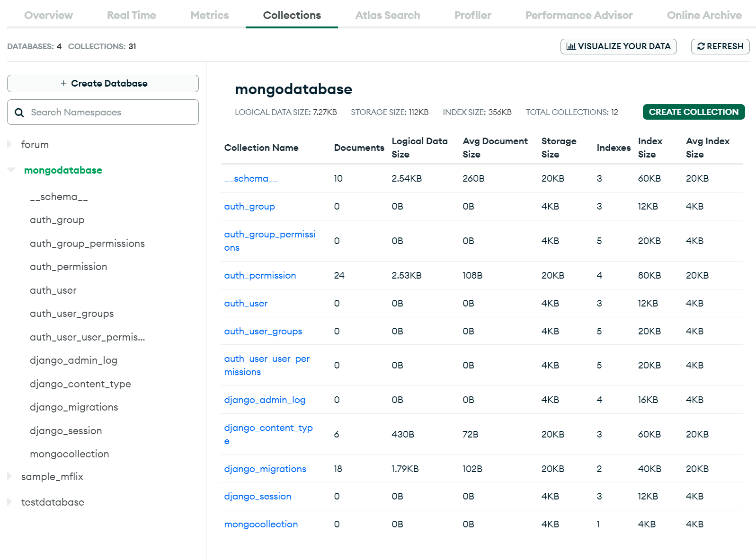Select auth_user in the sidebar tree
Viewport: 756px width, 560px height.
(x=53, y=290)
